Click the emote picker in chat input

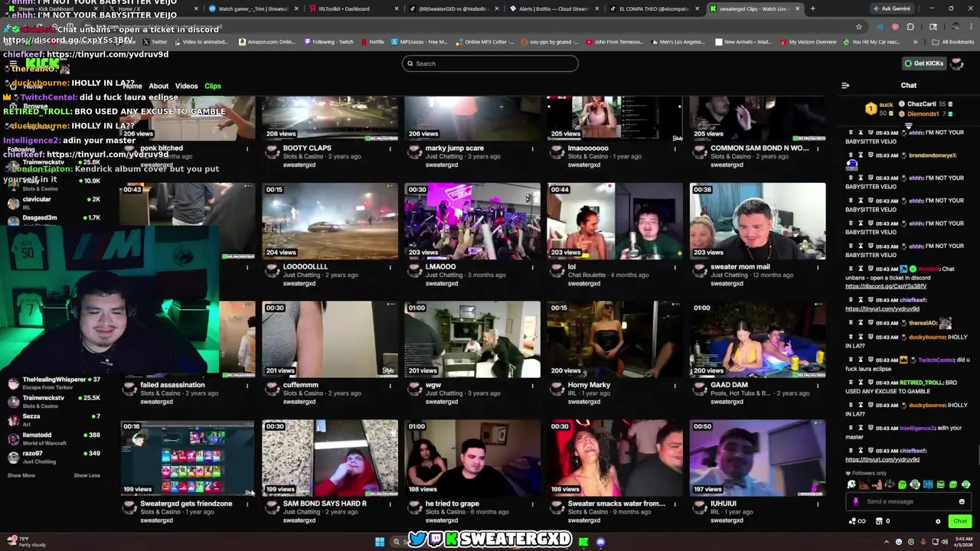(x=962, y=501)
